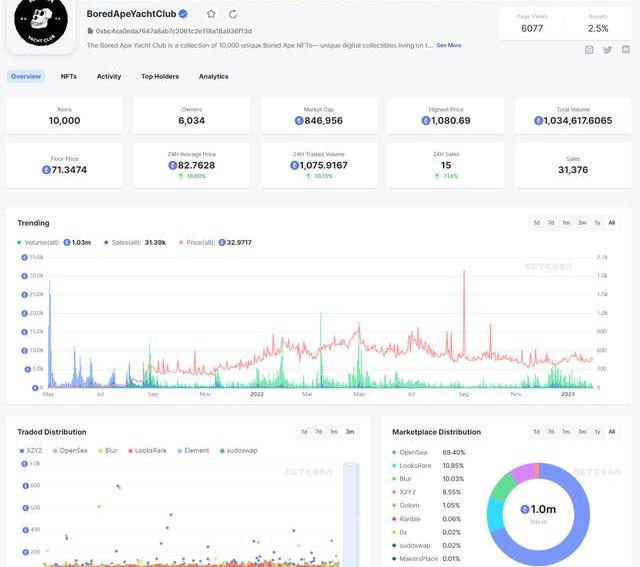This screenshot has height=567, width=640.
Task: Click the website icon left of Twitter
Action: (589, 50)
